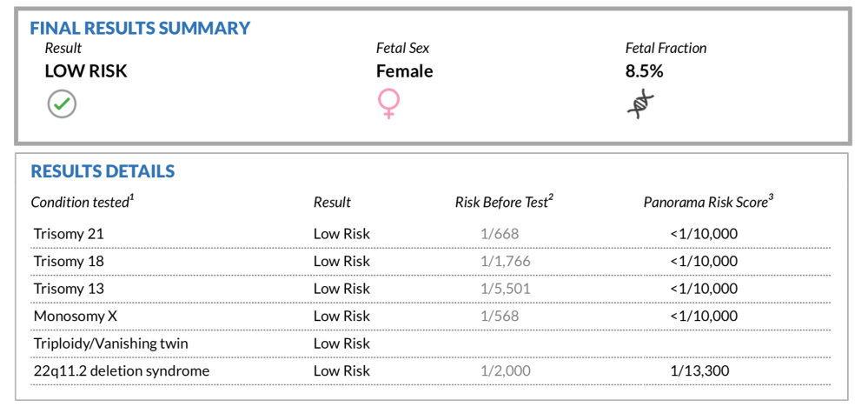
Task: Select the Trisomy 18 condition label
Action: pyautogui.click(x=69, y=261)
